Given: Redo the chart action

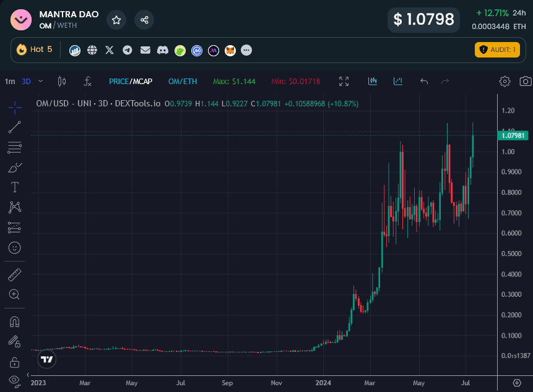Looking at the screenshot, I should (x=445, y=82).
